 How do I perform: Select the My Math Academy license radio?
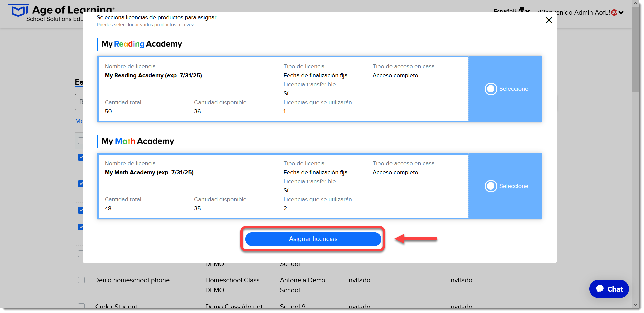(x=491, y=186)
